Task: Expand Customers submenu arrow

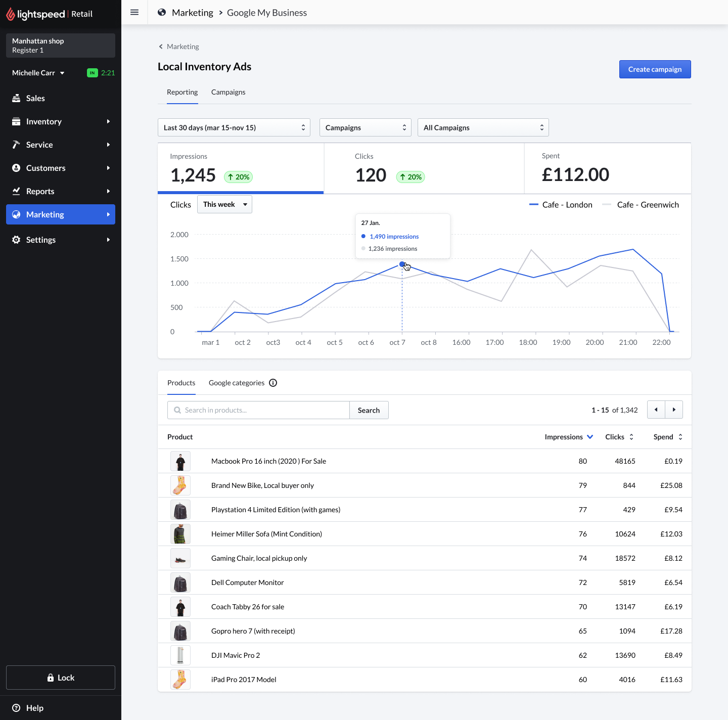Action: point(108,168)
